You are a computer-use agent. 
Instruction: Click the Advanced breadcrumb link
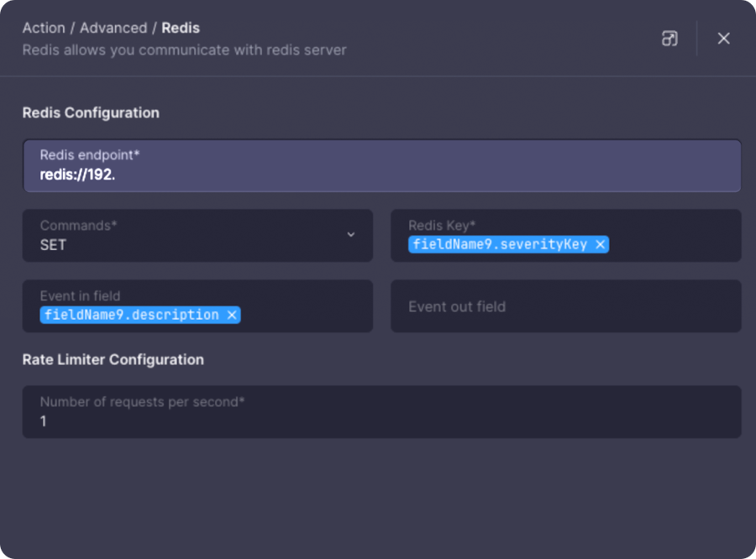113,28
